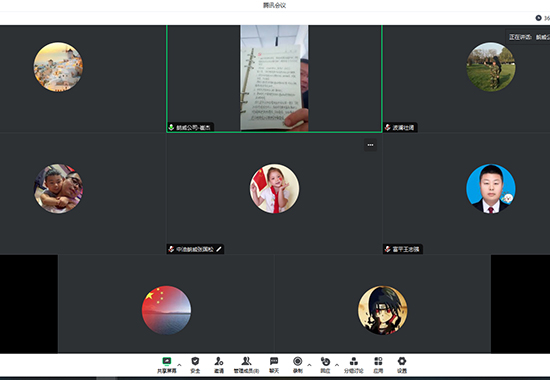Image resolution: width=550 pixels, height=380 pixels.
Task: Select the park soldier avatar
Action: pyautogui.click(x=491, y=67)
